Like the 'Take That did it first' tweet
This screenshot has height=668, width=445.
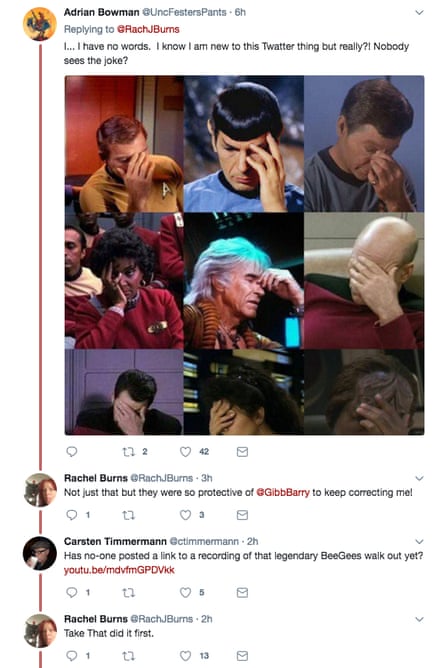[x=185, y=656]
